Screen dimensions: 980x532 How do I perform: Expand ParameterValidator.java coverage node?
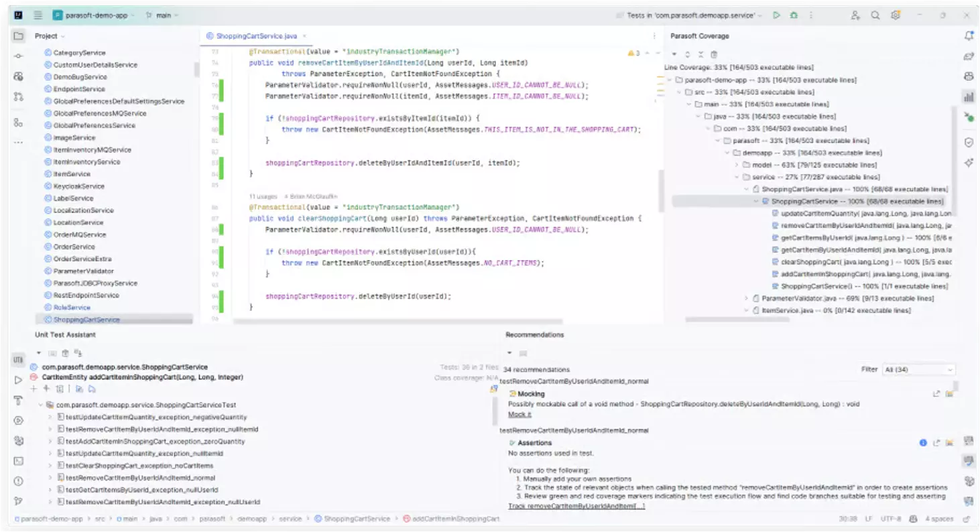tap(746, 298)
